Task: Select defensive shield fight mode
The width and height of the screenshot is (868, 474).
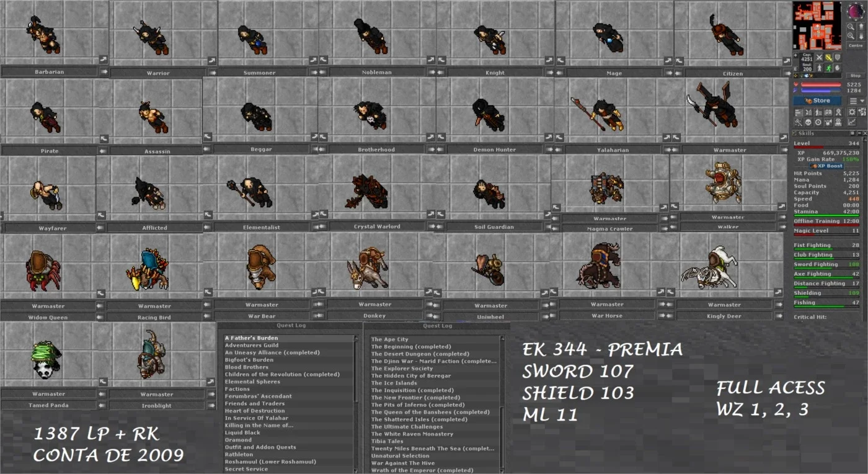Action: coord(838,58)
